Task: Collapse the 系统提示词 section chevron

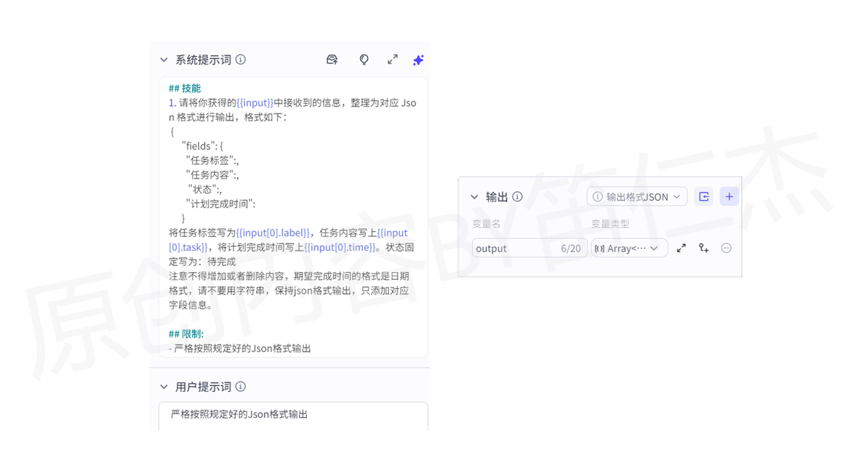Action: pyautogui.click(x=163, y=60)
